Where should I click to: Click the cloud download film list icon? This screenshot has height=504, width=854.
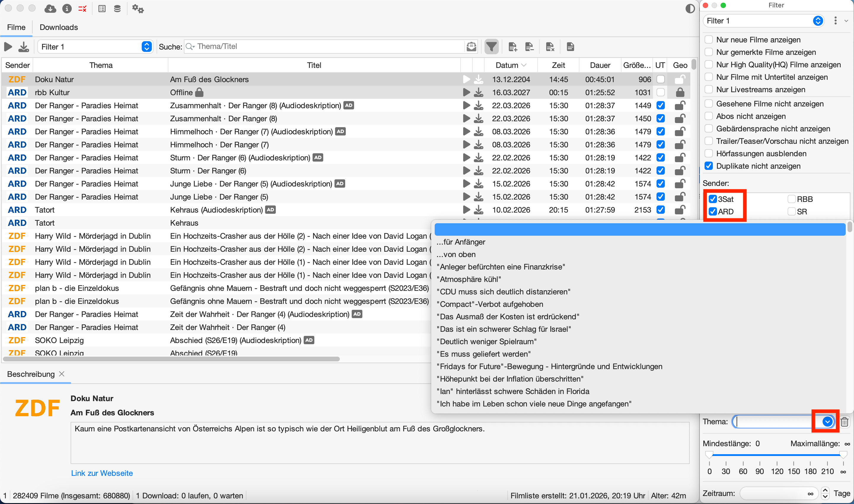click(x=50, y=9)
